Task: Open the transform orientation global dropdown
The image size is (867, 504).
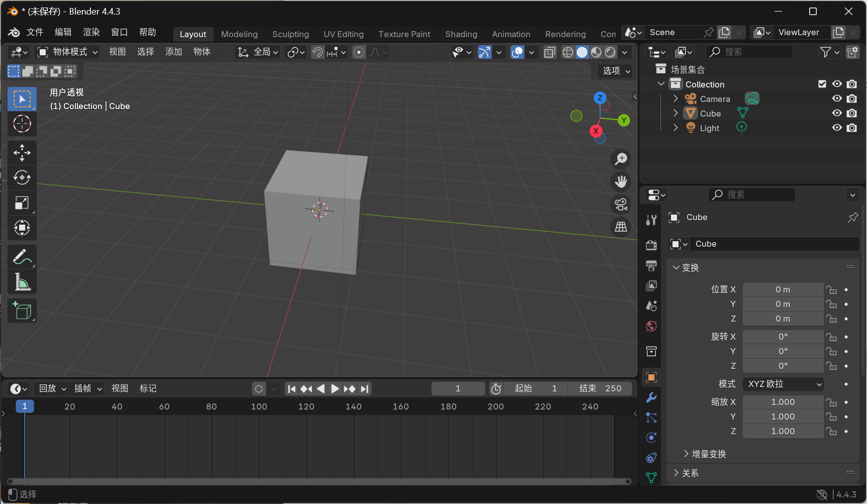Action: pos(257,52)
